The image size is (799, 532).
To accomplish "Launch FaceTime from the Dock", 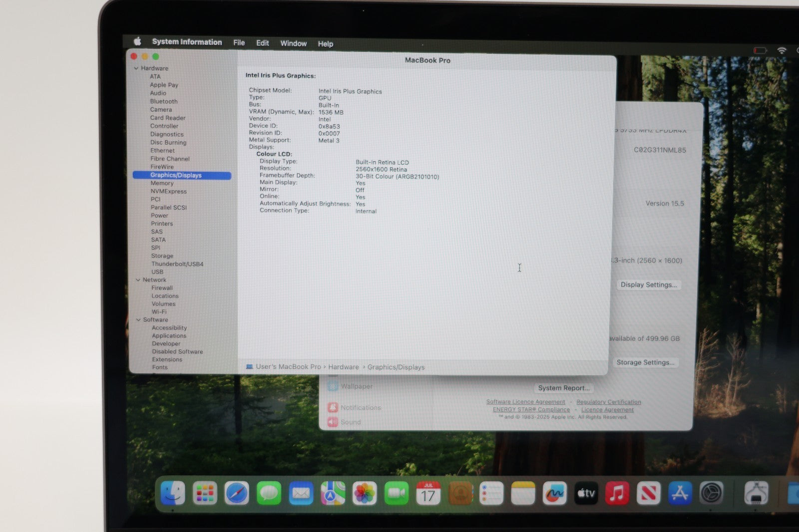I will (x=397, y=494).
